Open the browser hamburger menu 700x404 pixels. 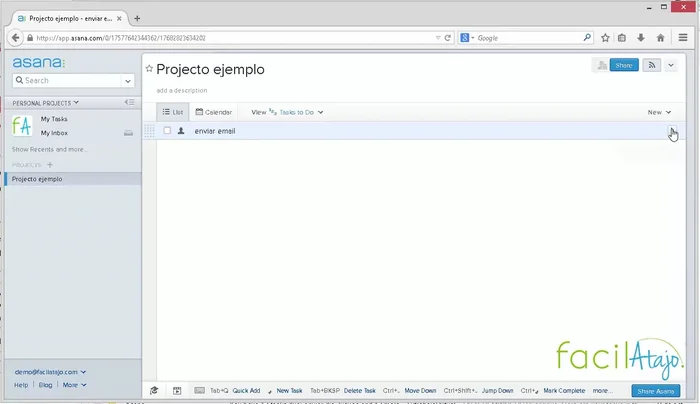coord(683,38)
